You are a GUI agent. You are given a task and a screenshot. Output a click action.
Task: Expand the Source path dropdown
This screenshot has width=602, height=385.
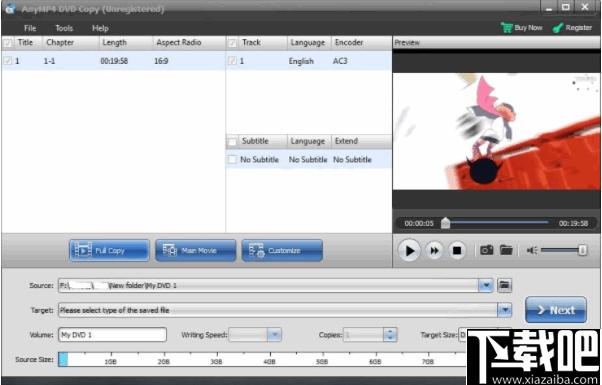(486, 285)
